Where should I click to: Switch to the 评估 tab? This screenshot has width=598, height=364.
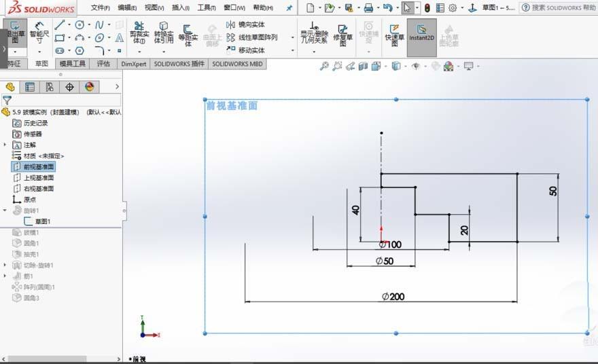click(x=103, y=64)
